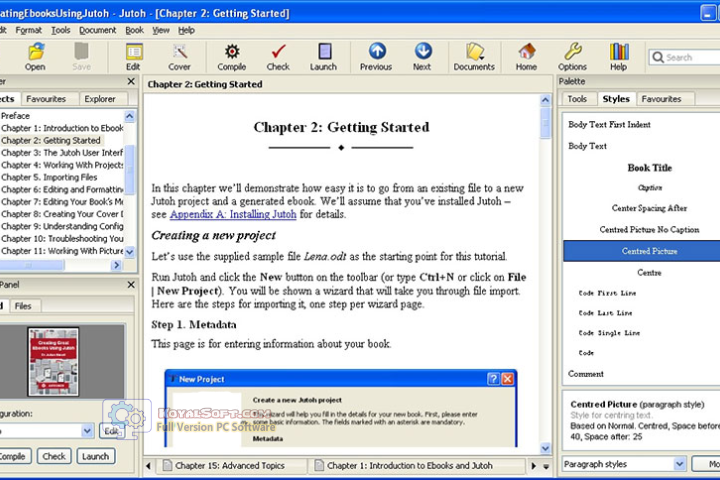The width and height of the screenshot is (720, 480).
Task: Expand the configuration dropdown arrow
Action: (x=87, y=431)
